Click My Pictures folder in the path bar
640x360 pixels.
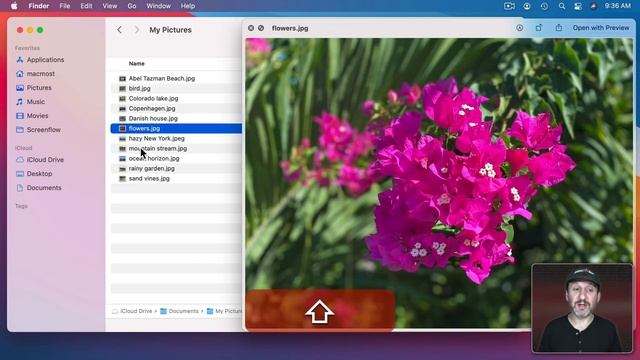coord(224,311)
